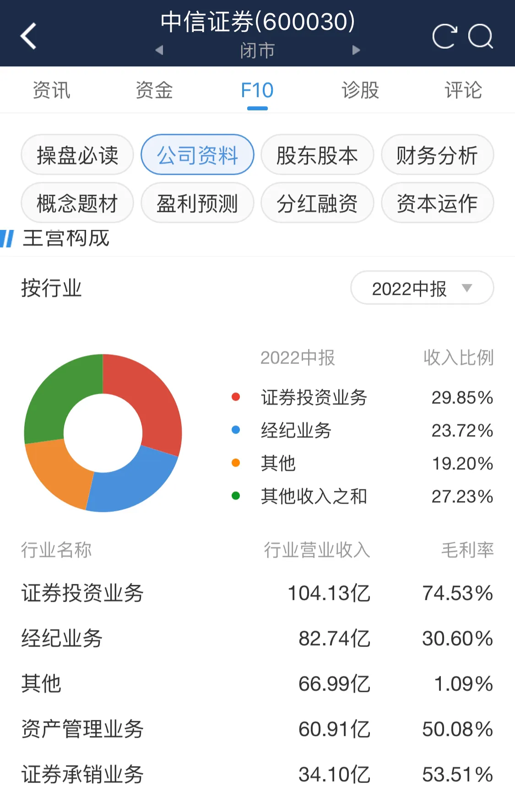This screenshot has width=515, height=812.
Task: Tap gross margin 74.53%
Action: [457, 593]
